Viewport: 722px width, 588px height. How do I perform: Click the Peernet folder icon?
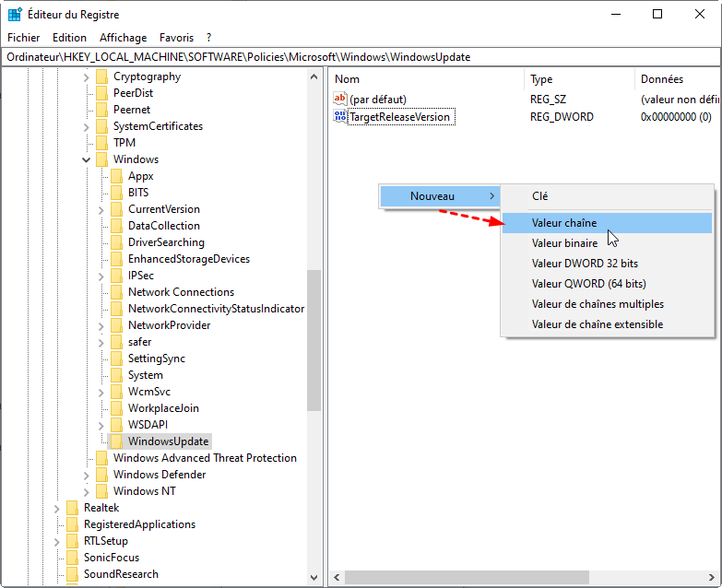coord(101,110)
